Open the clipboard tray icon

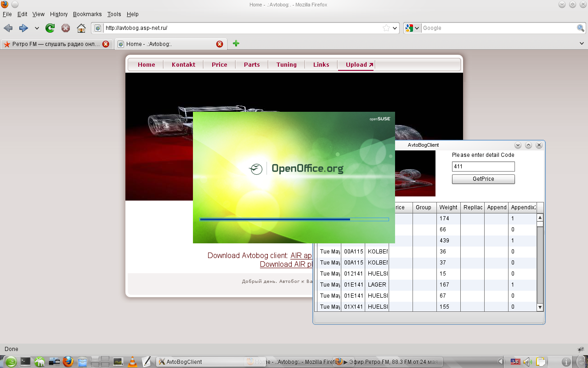[541, 362]
